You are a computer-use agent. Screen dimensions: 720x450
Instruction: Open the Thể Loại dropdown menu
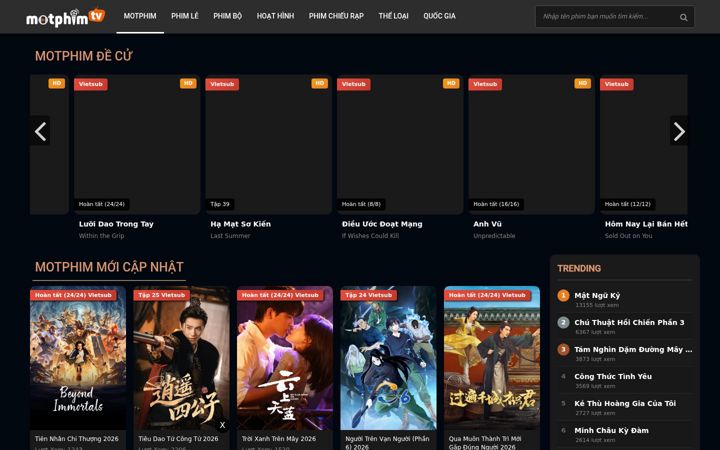click(393, 16)
